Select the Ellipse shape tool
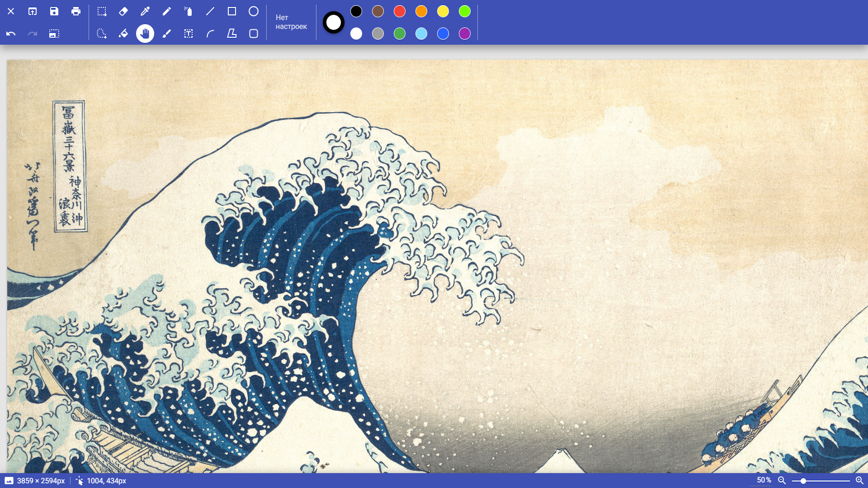The image size is (868, 488). pos(254,11)
